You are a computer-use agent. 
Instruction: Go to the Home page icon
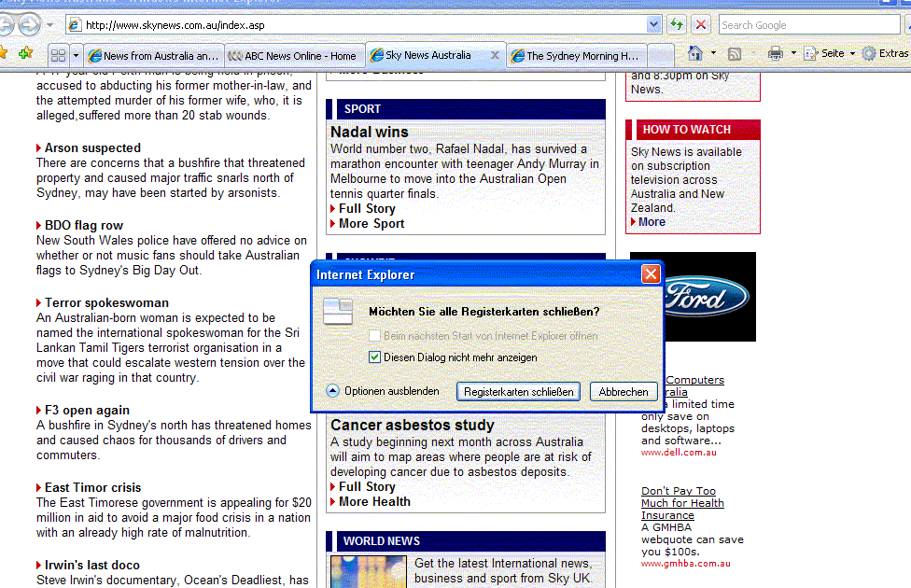(x=694, y=53)
